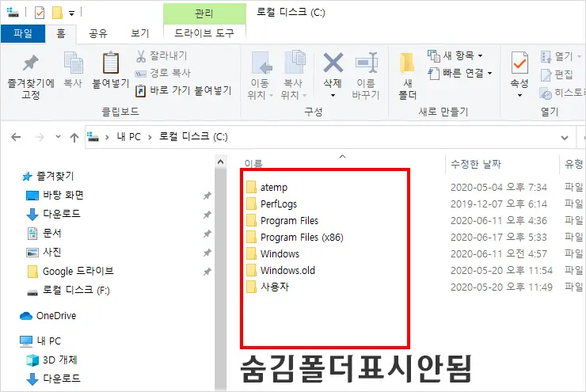Image resolution: width=586 pixels, height=392 pixels.
Task: Sort by the Type (유형) column header
Action: click(573, 164)
